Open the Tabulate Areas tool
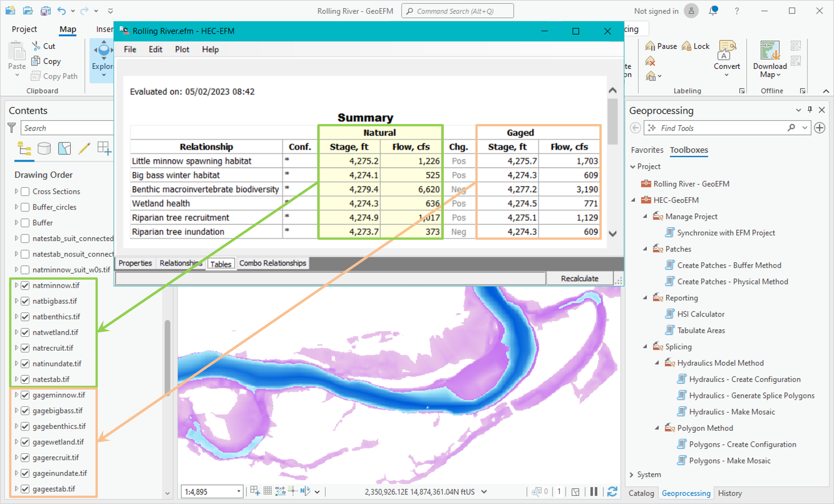The image size is (834, 504). point(701,330)
